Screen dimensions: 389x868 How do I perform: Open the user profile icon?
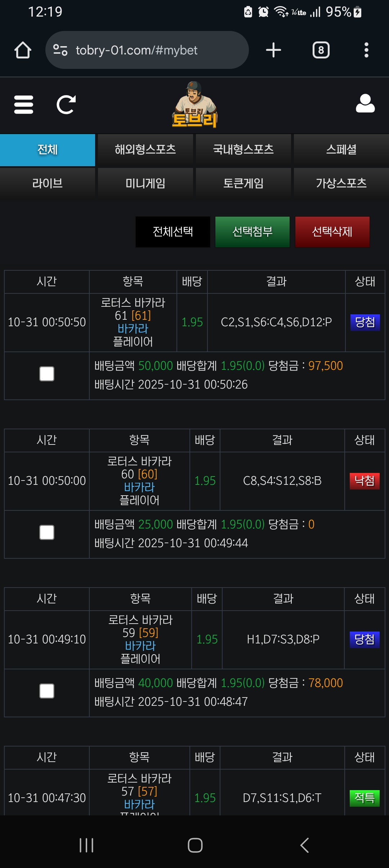(365, 104)
